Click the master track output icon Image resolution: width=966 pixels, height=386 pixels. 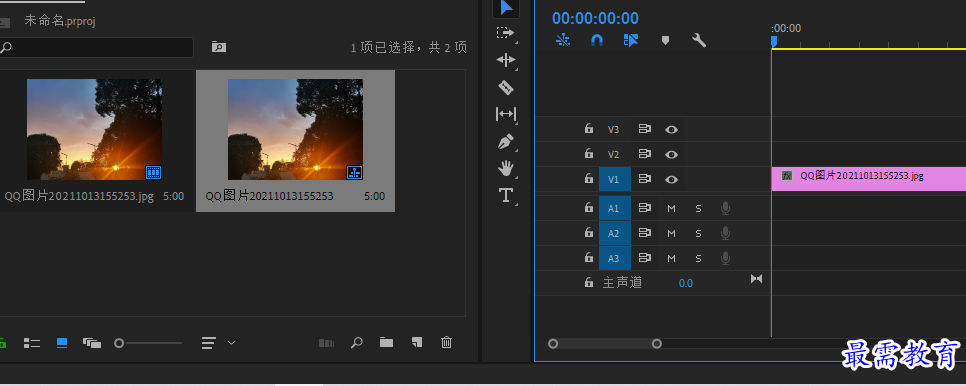(x=757, y=279)
